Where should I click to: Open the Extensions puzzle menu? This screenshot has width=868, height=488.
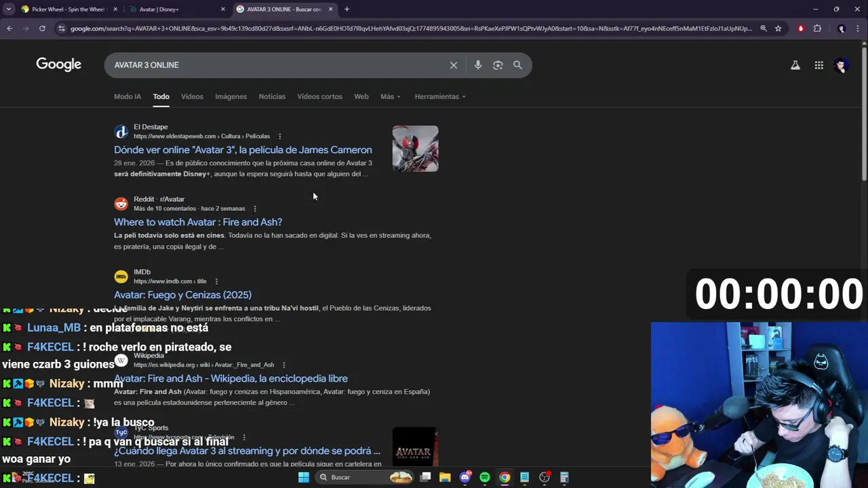817,28
